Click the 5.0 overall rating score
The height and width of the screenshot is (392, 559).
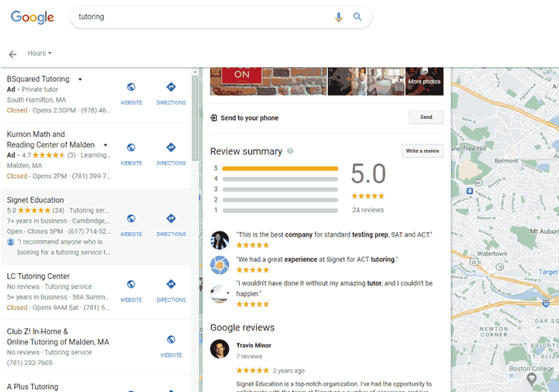pyautogui.click(x=368, y=173)
